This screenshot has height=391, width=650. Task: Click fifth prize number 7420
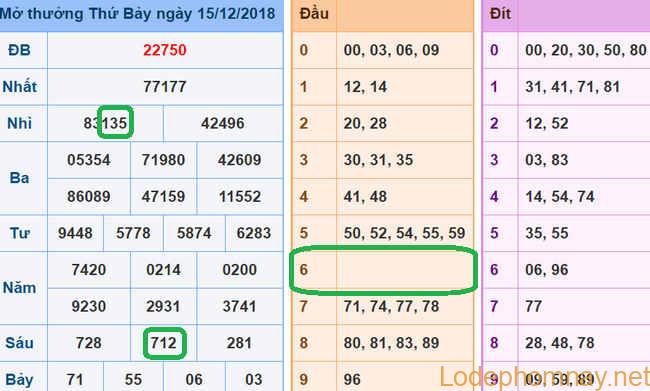pyautogui.click(x=89, y=270)
